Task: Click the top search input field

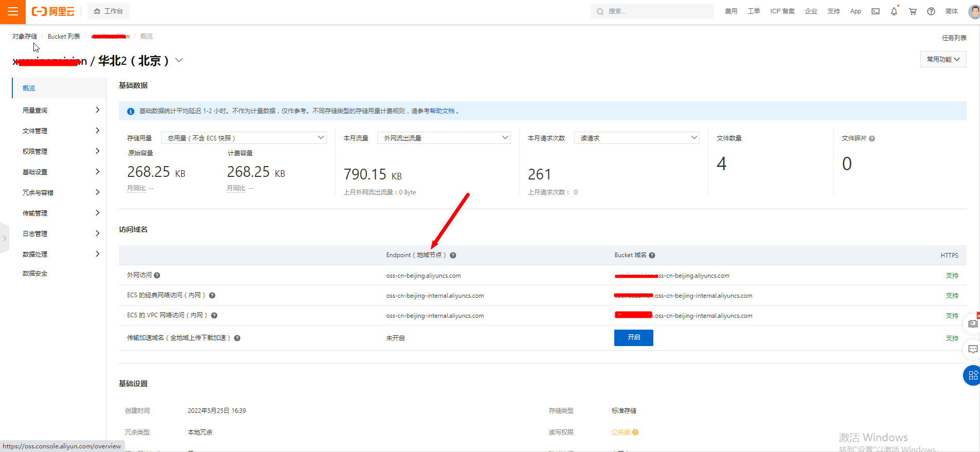Action: click(653, 11)
